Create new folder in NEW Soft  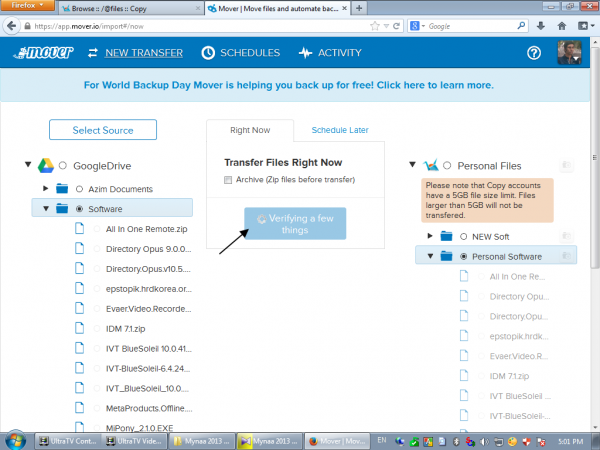pos(566,236)
